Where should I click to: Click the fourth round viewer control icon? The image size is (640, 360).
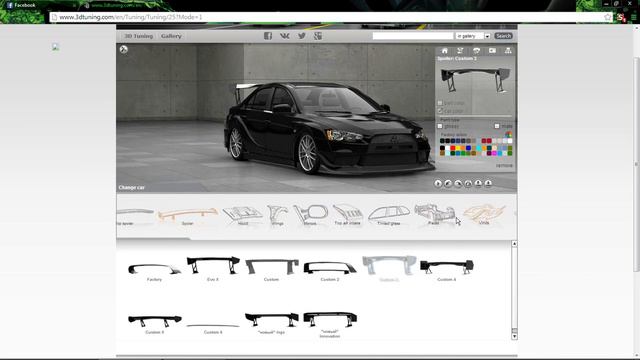pyautogui.click(x=468, y=184)
